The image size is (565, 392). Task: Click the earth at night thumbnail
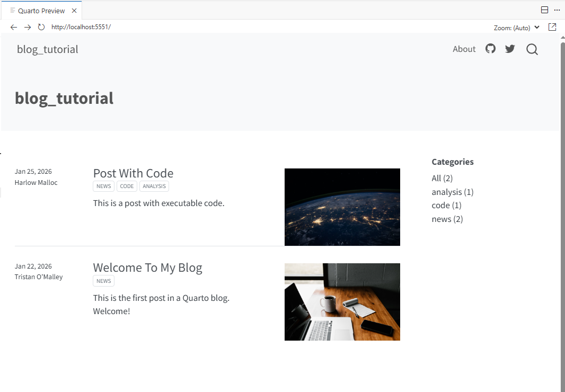pyautogui.click(x=342, y=207)
